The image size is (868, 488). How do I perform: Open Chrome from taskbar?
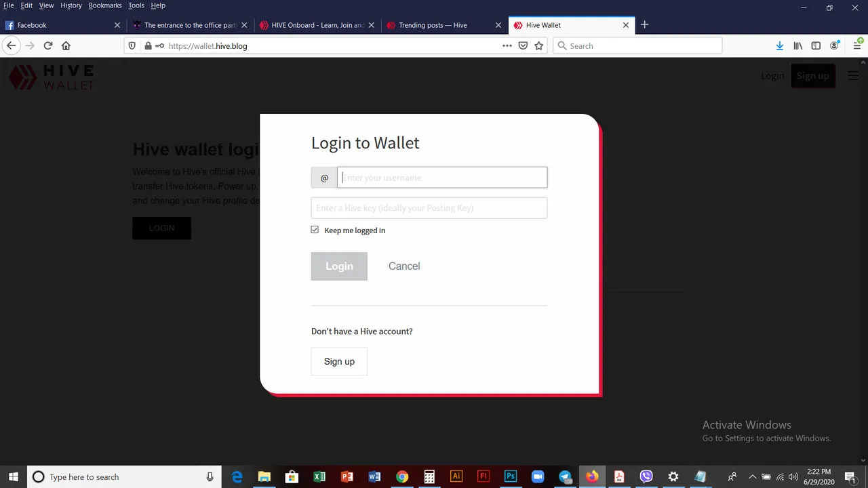coord(402,476)
